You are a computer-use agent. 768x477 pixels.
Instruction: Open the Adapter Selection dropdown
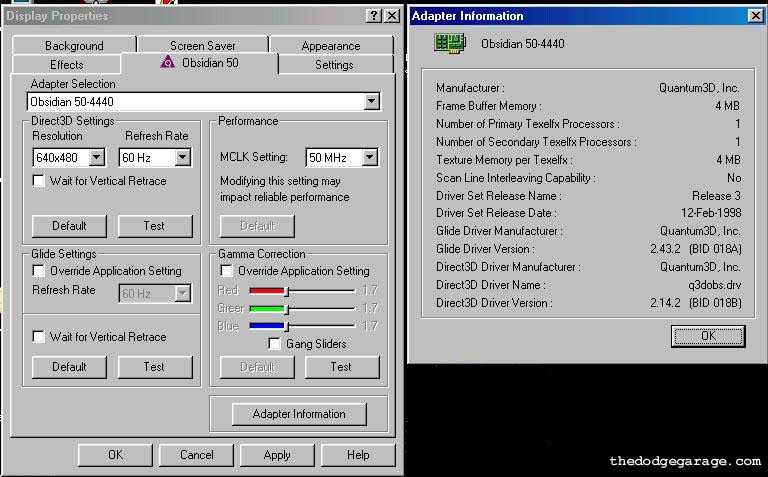tap(372, 102)
